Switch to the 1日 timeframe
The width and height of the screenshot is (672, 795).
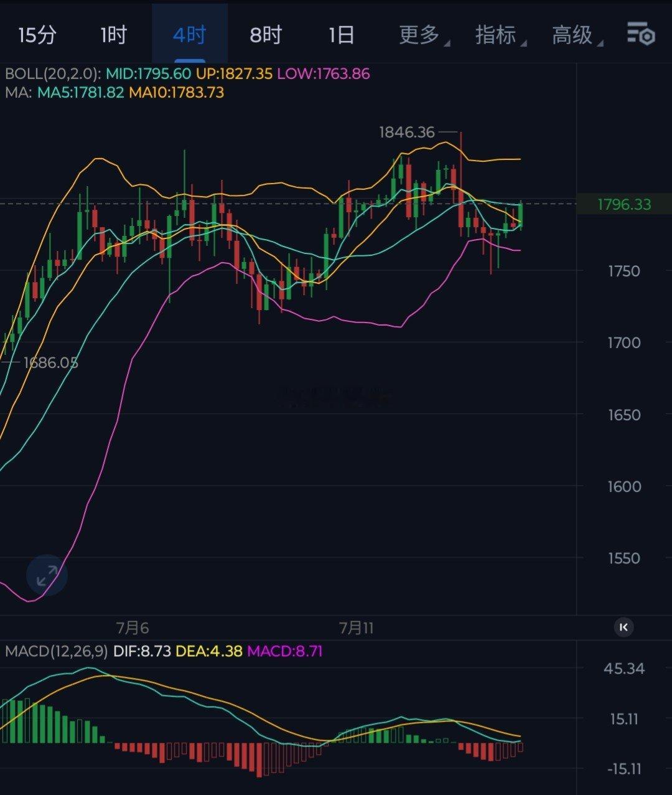[342, 35]
